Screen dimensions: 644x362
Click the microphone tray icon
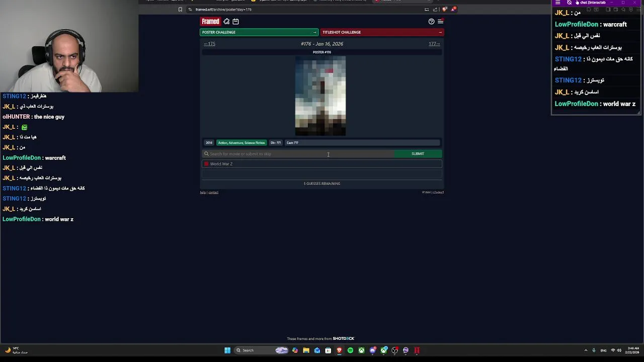(x=594, y=350)
